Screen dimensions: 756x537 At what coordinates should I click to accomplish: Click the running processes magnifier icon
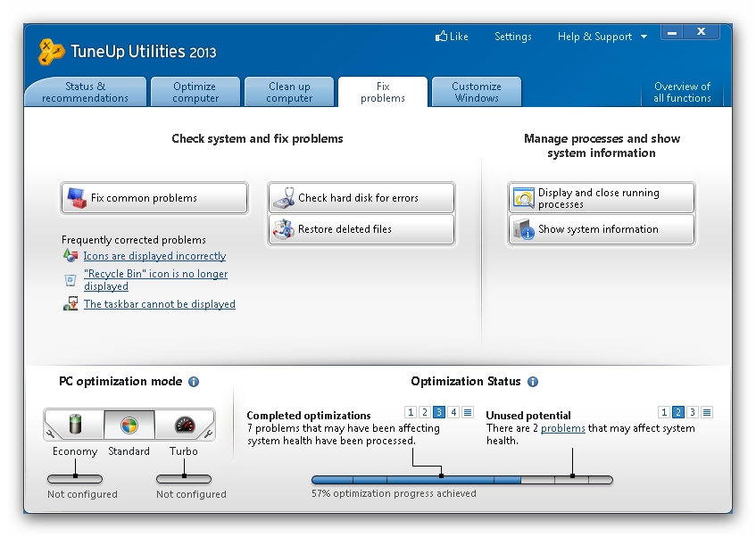[x=524, y=198]
